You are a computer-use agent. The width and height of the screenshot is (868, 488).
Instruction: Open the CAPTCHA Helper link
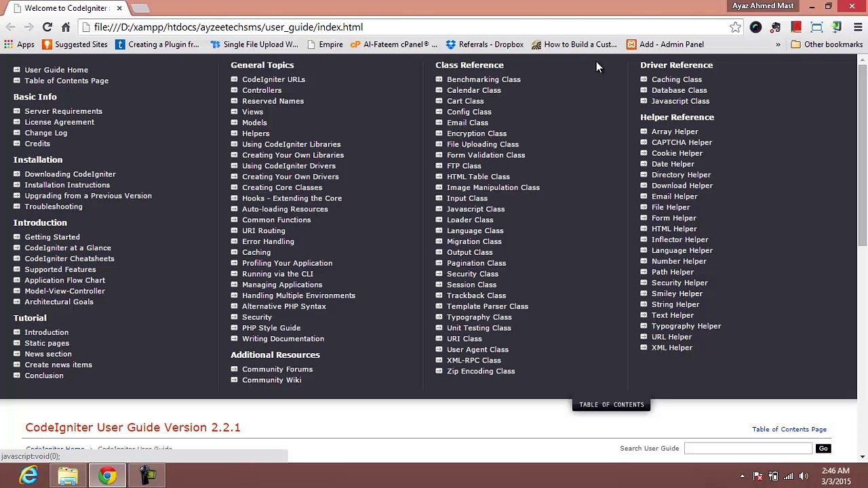point(682,142)
